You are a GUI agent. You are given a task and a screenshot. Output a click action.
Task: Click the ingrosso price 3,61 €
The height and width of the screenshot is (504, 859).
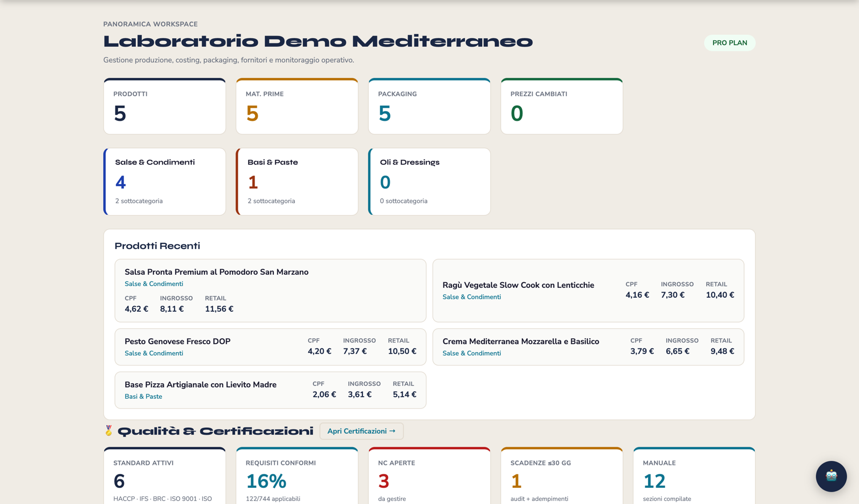click(x=360, y=395)
